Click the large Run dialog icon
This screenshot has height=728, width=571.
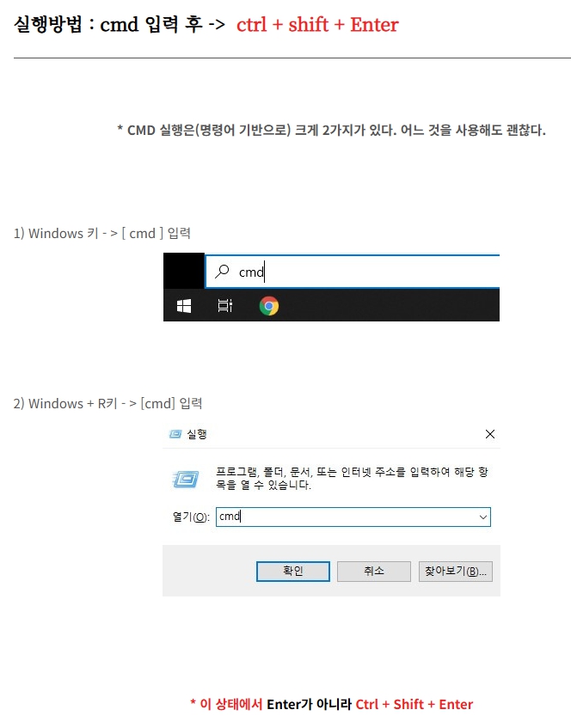186,479
